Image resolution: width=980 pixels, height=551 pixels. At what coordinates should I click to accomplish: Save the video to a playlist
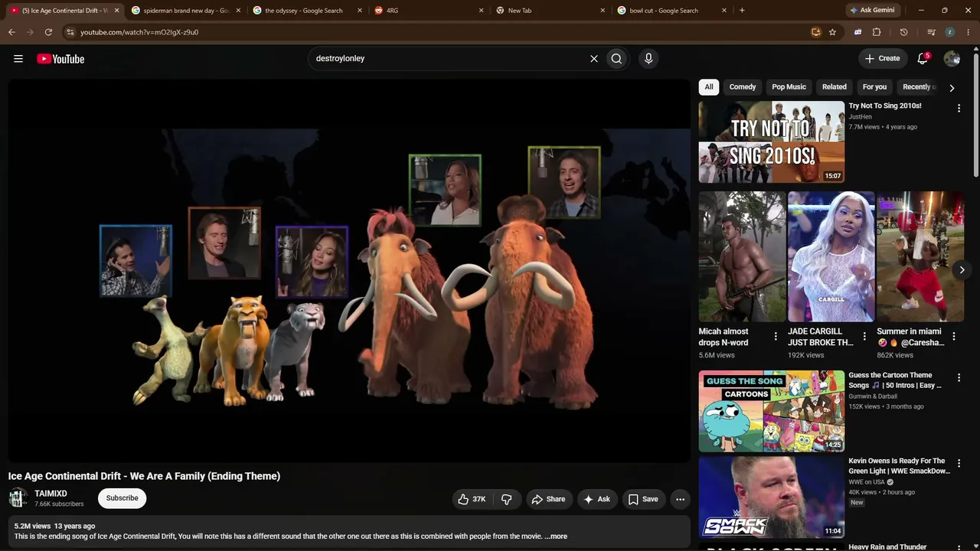tap(643, 499)
